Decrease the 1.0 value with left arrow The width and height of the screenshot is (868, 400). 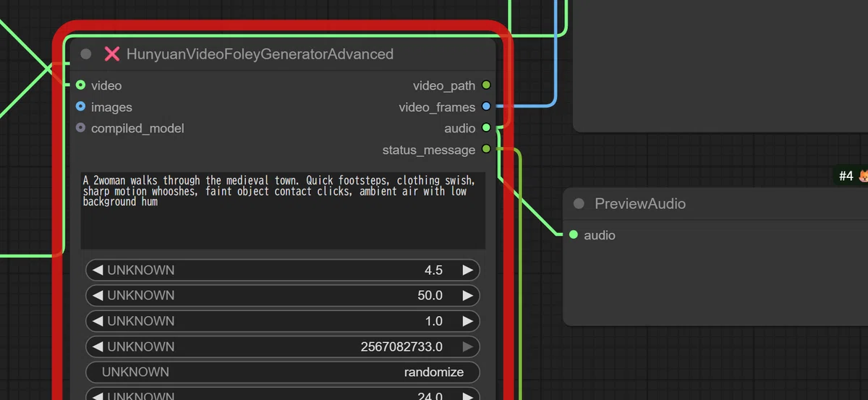[x=98, y=320]
